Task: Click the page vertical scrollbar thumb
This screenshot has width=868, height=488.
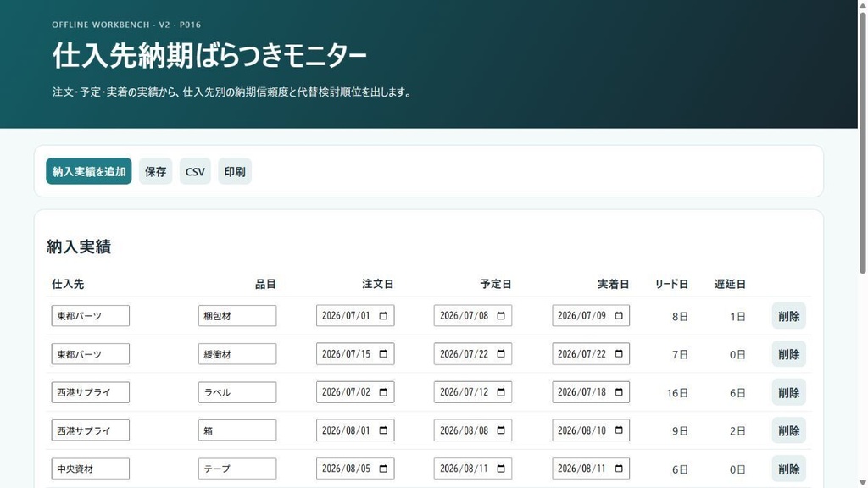Action: (862, 142)
